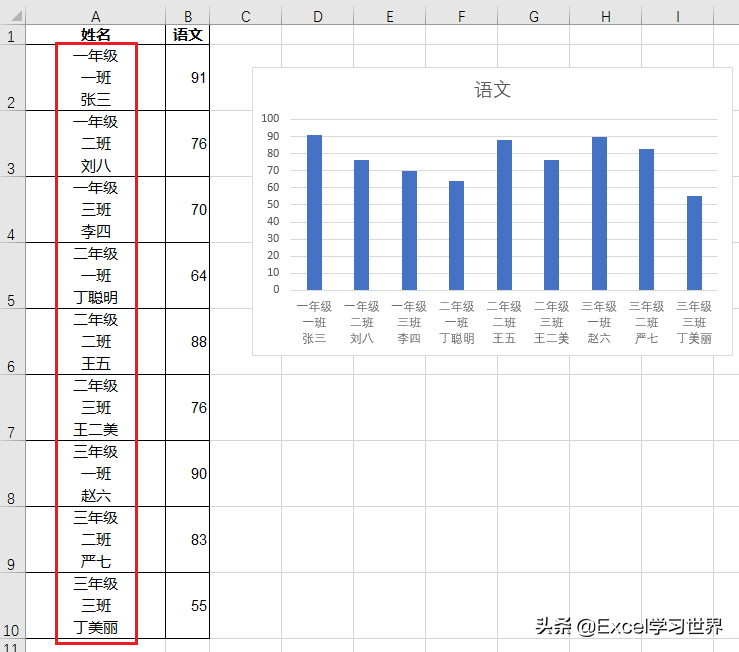The width and height of the screenshot is (739, 652).
Task: Select the cell containing 李四
Action: [x=96, y=210]
